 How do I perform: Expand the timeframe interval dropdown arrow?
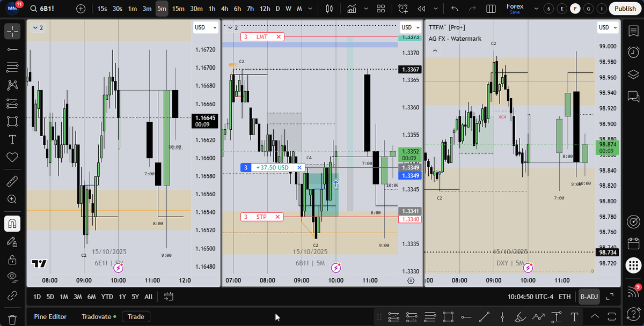click(x=311, y=9)
